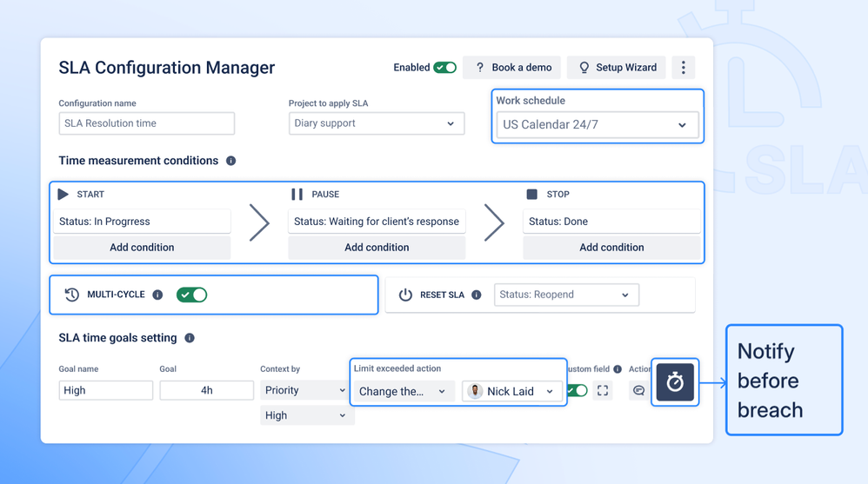Image resolution: width=868 pixels, height=484 pixels.
Task: Expand the Project to apply SLA dropdown
Action: [377, 123]
